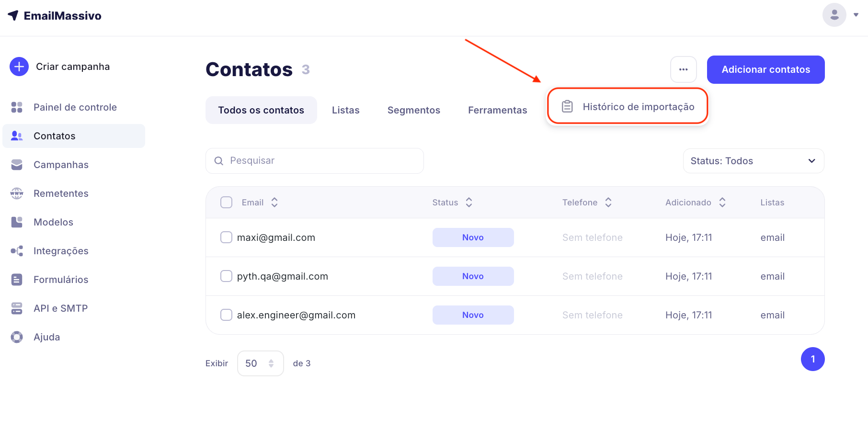Click the Remetentes globe icon
Viewport: 868px width, 440px height.
[x=17, y=193]
